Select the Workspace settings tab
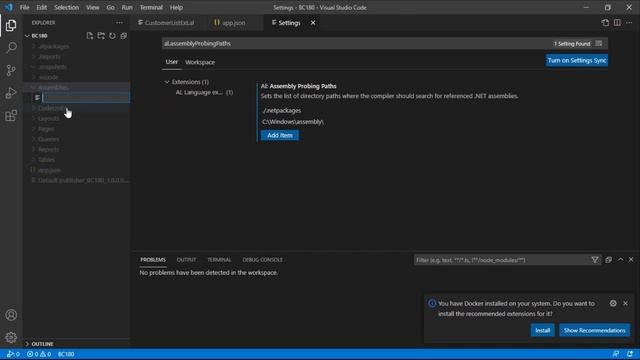The height and width of the screenshot is (360, 640). (200, 62)
